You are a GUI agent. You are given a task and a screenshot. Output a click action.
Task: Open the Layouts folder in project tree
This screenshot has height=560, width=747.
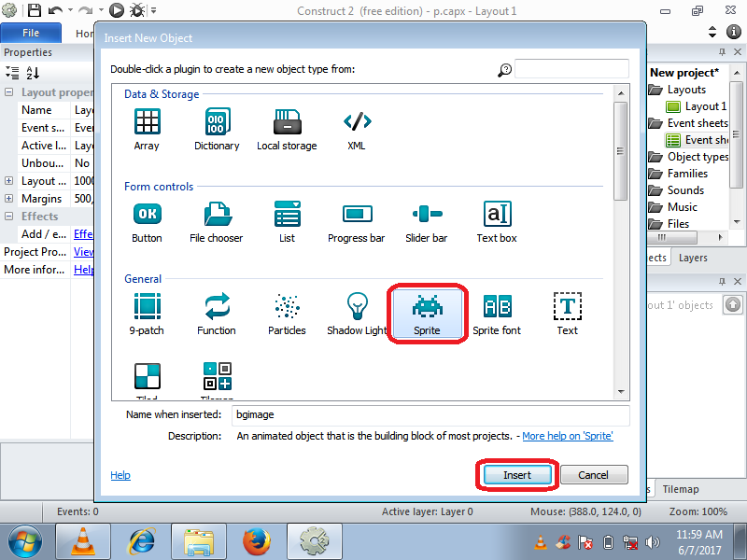686,90
